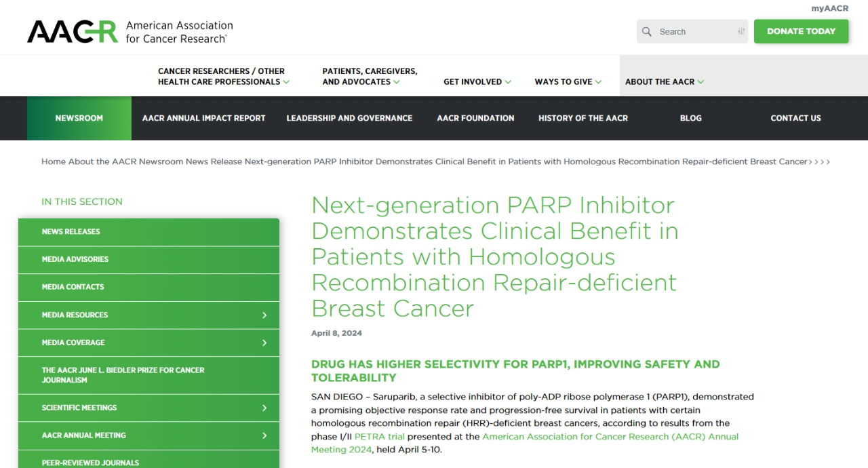Expand the Ways to Give menu
The width and height of the screenshot is (868, 468).
coord(568,81)
